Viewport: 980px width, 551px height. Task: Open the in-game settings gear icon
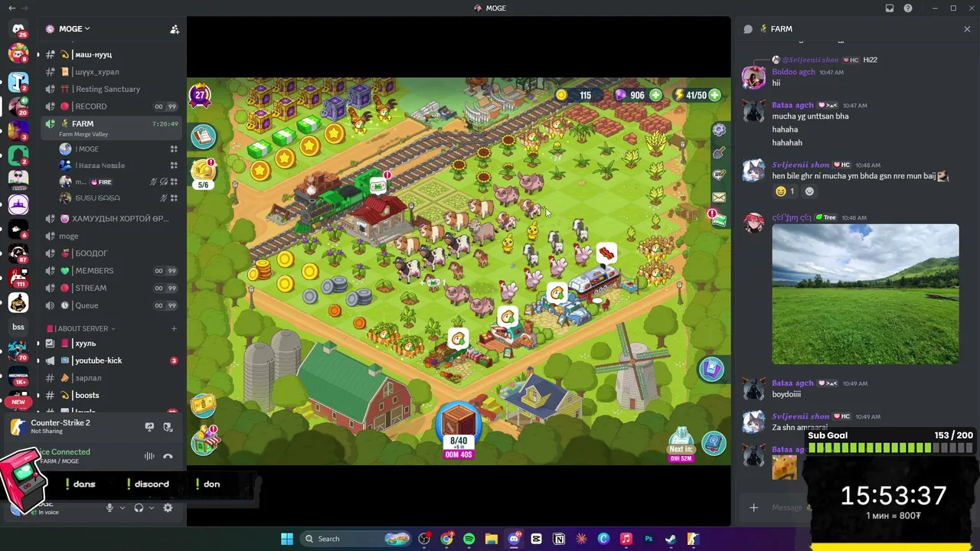[x=719, y=130]
